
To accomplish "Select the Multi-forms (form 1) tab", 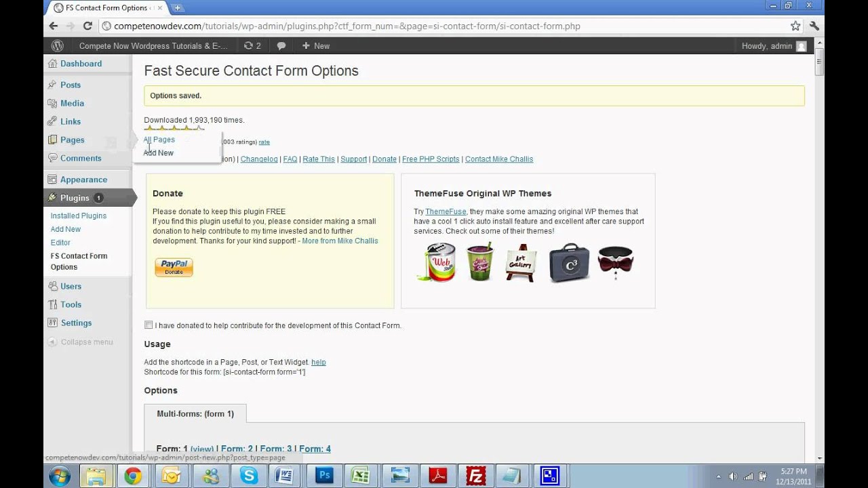I will (195, 413).
